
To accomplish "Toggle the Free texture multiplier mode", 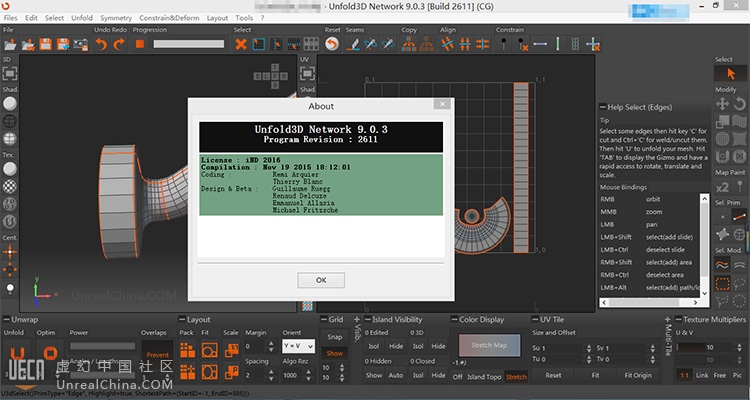I will pyautogui.click(x=720, y=375).
